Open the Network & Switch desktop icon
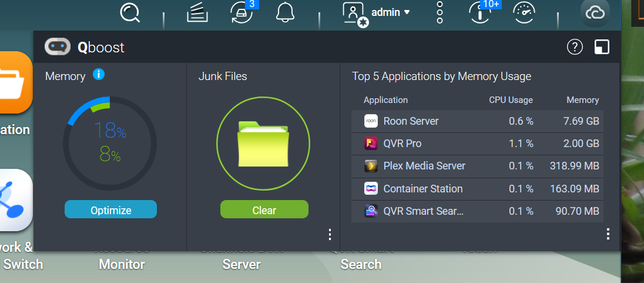644x283 pixels. click(16, 200)
